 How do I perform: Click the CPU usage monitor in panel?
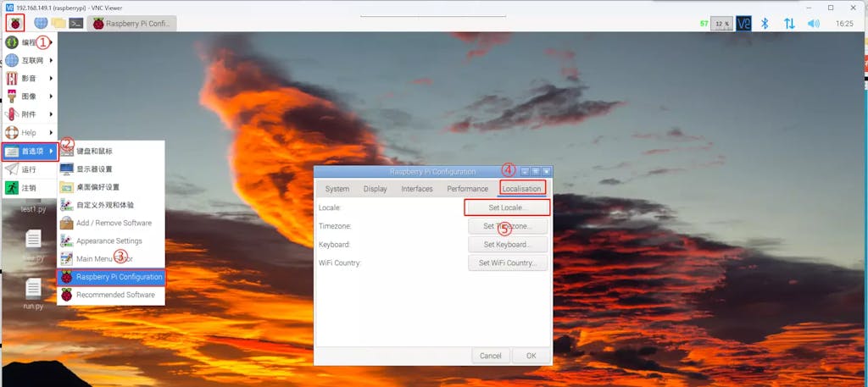[x=721, y=24]
